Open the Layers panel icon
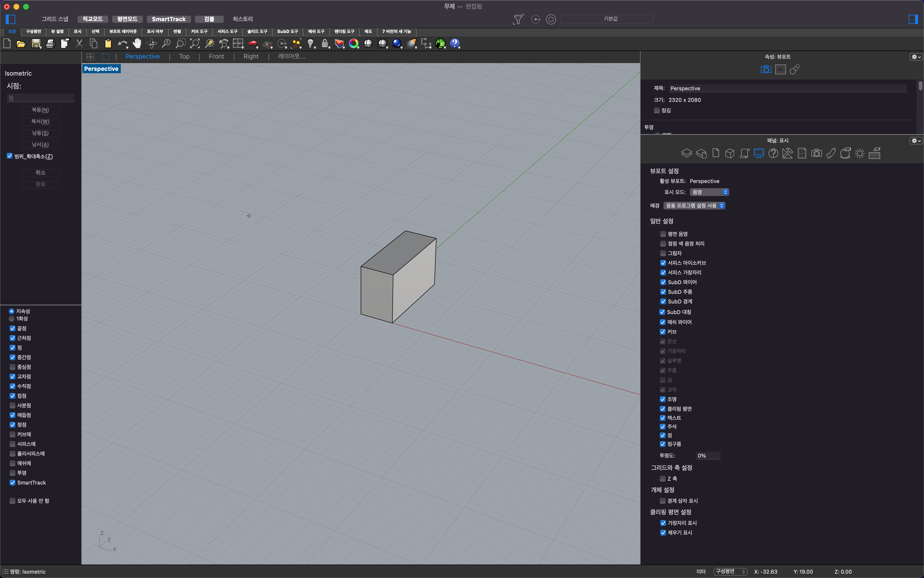 pyautogui.click(x=687, y=153)
